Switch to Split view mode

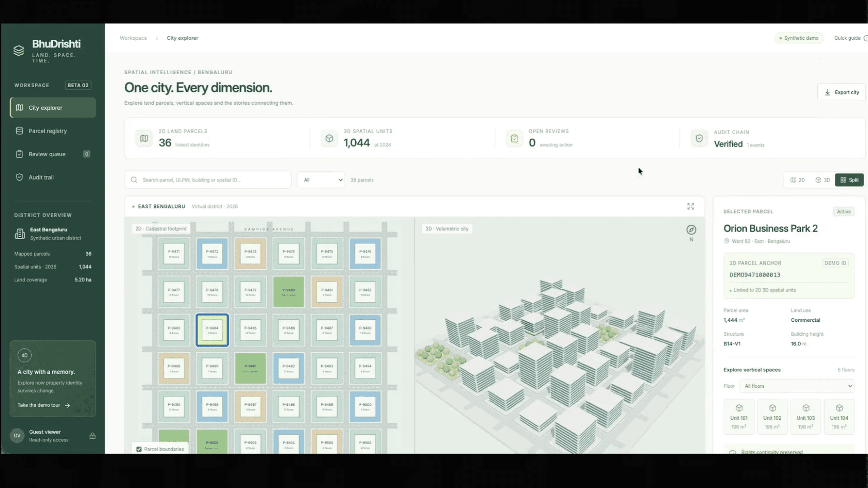click(x=849, y=180)
